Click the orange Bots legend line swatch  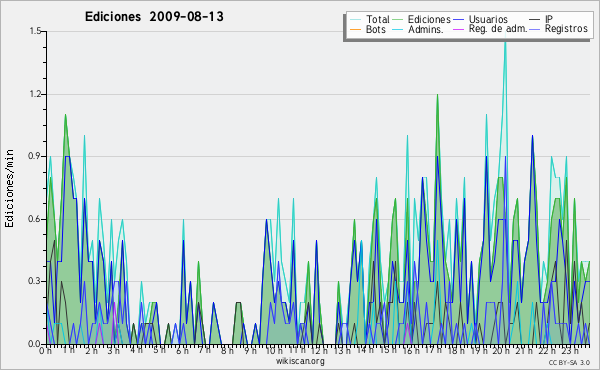[x=355, y=29]
